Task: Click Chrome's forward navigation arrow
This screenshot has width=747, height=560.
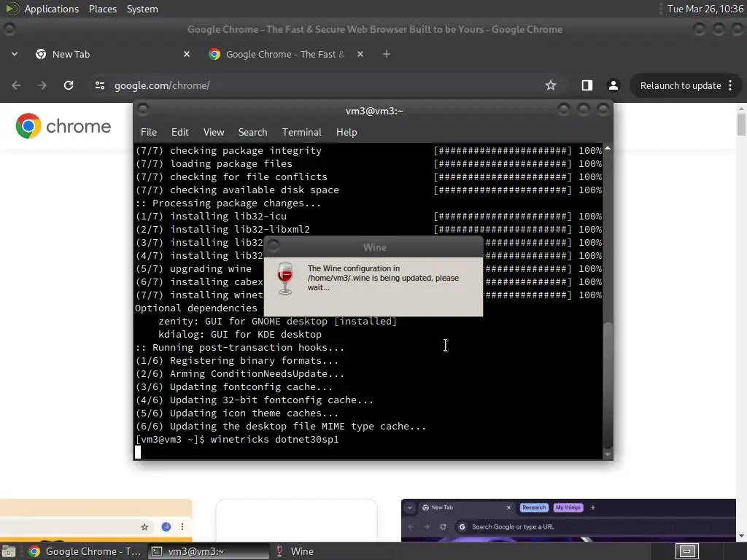Action: [x=42, y=85]
